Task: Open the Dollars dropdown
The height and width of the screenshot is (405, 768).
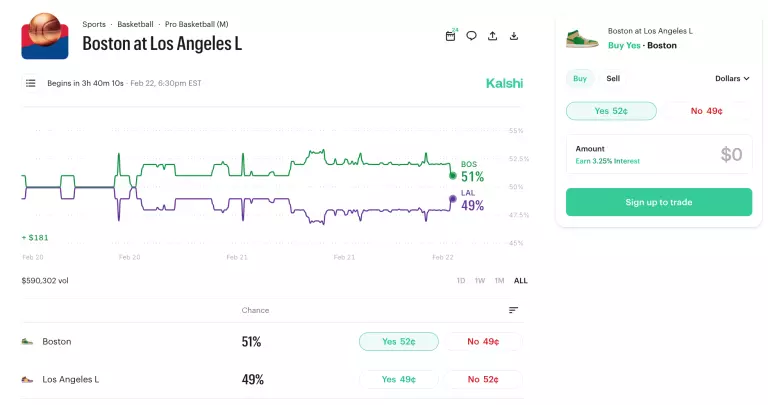Action: click(732, 78)
